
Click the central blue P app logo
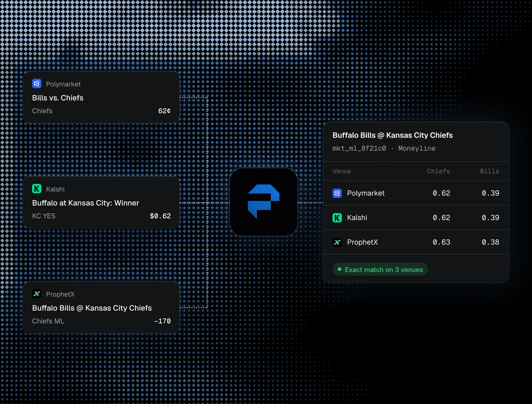[x=264, y=202]
